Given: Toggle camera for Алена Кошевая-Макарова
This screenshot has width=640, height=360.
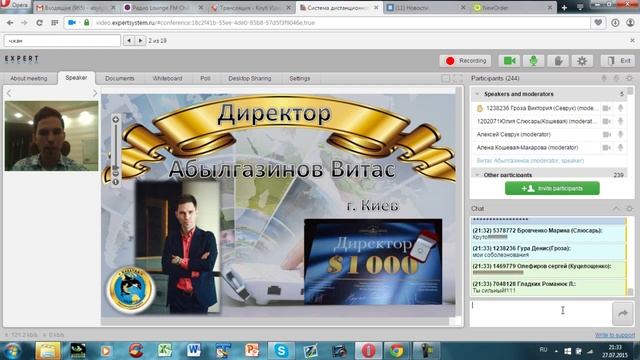Looking at the screenshot, I should [607, 147].
